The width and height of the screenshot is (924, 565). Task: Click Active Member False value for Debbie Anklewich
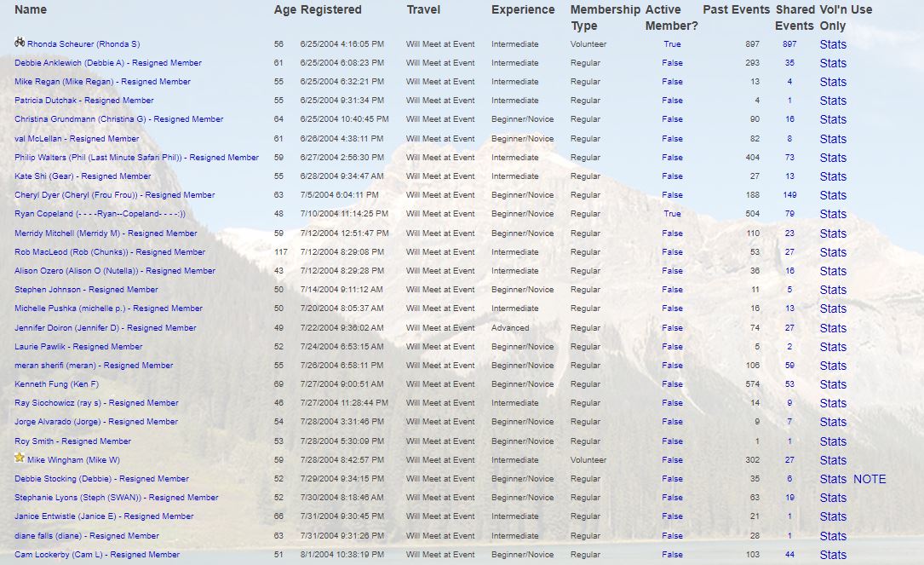(x=672, y=63)
